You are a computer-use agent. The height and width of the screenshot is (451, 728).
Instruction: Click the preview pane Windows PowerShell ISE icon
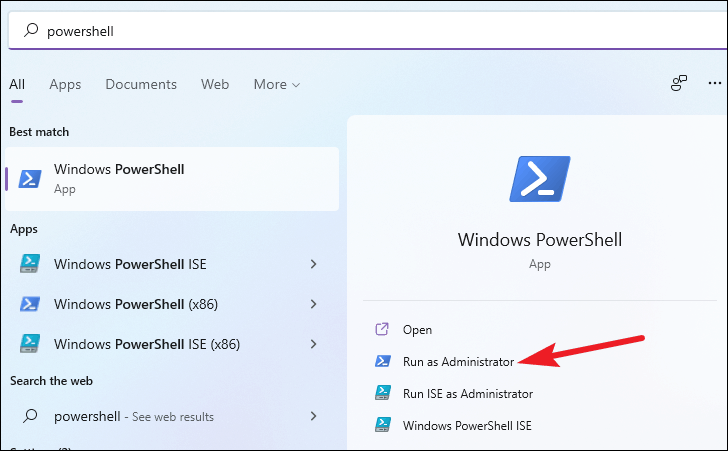click(383, 425)
